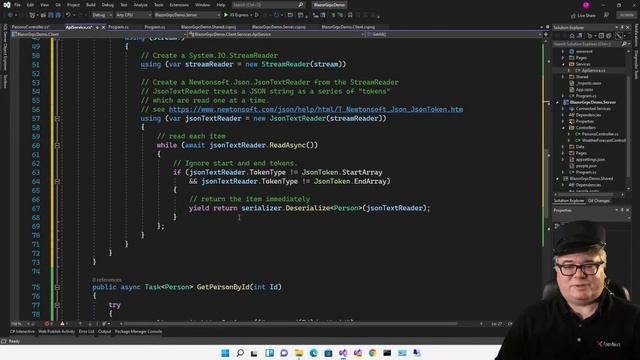This screenshot has height=360, width=640.
Task: Collapse the using jsonTextReader block at line 57
Action: pyautogui.click(x=57, y=118)
